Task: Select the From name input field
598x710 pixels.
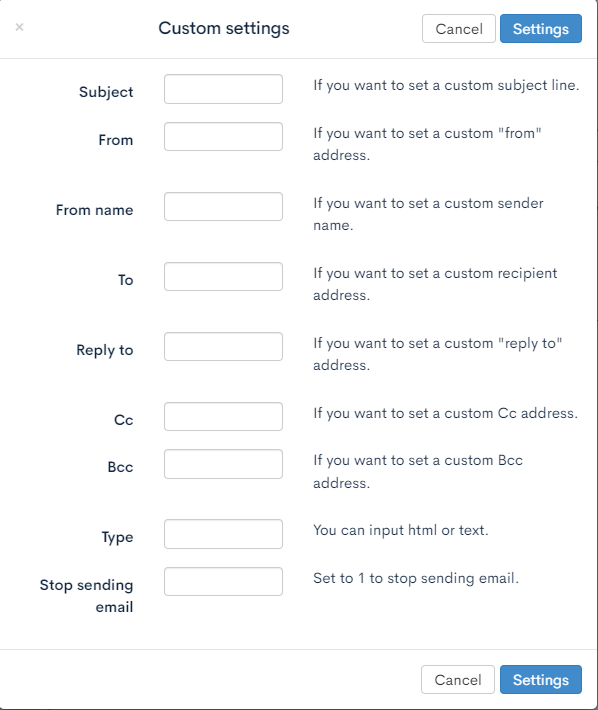Action: (223, 206)
